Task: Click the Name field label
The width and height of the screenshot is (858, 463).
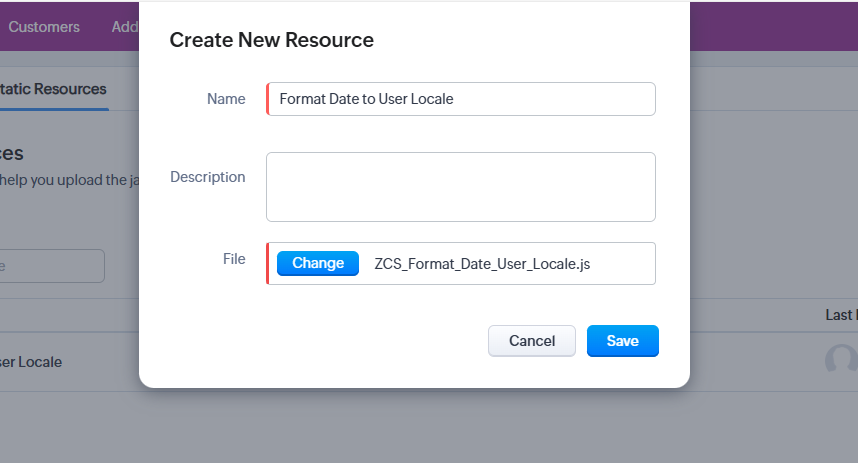Action: point(226,99)
